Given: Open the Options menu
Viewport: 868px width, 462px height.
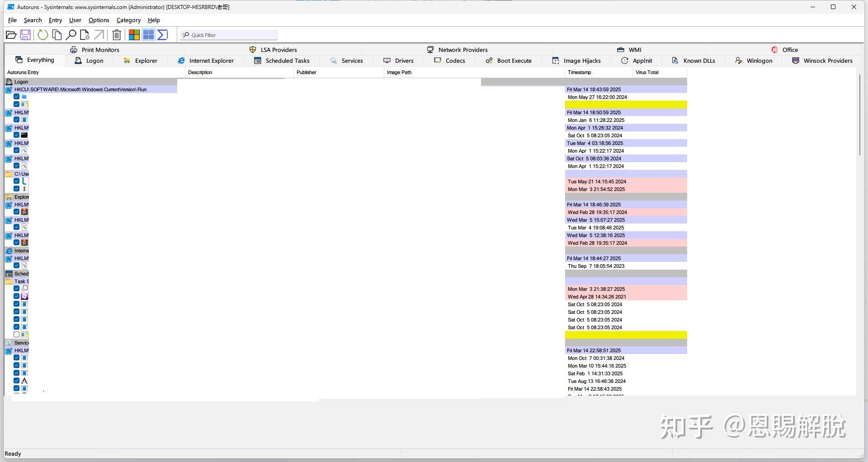Looking at the screenshot, I should coord(99,20).
